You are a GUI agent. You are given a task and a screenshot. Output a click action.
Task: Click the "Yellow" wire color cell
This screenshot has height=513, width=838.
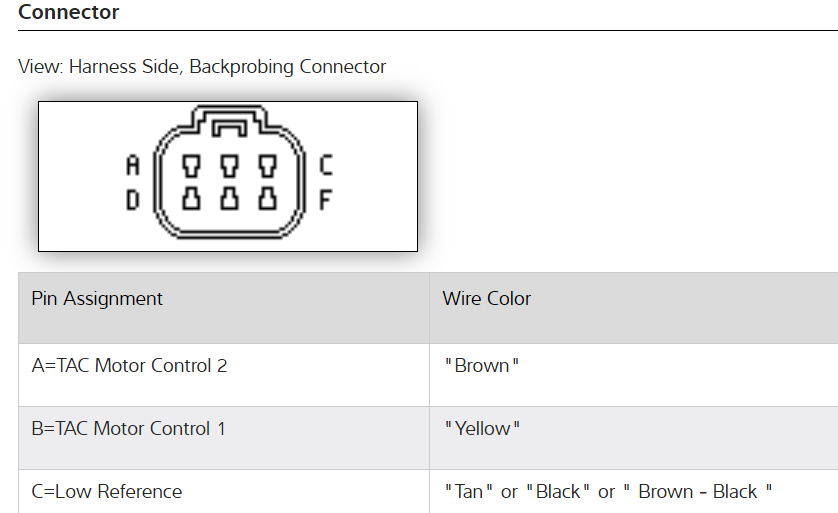483,429
